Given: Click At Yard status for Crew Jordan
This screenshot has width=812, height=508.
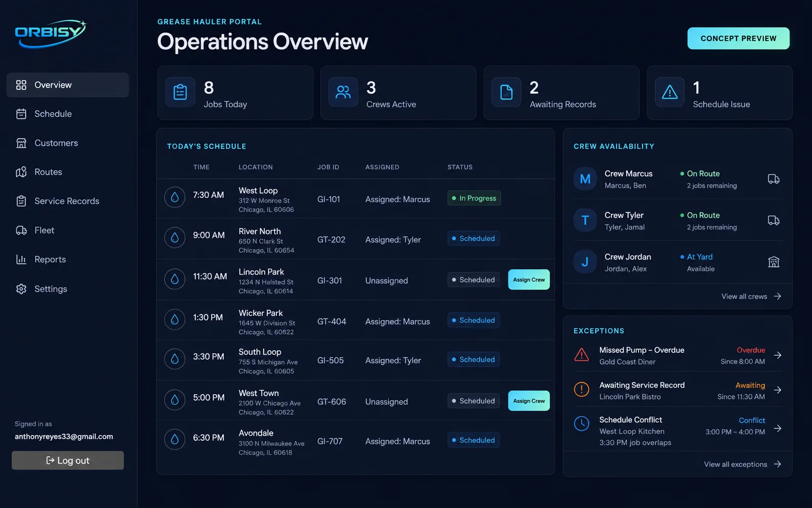Looking at the screenshot, I should tap(696, 257).
